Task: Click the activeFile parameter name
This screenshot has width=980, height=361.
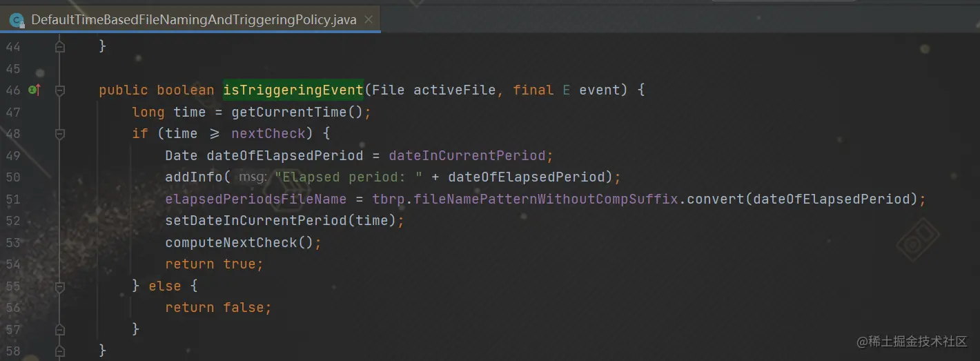Action: coord(454,90)
